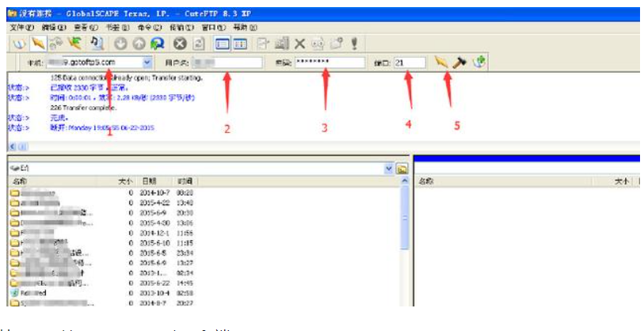644x331 pixels.
Task: Click the port field showing 21
Action: tap(409, 62)
